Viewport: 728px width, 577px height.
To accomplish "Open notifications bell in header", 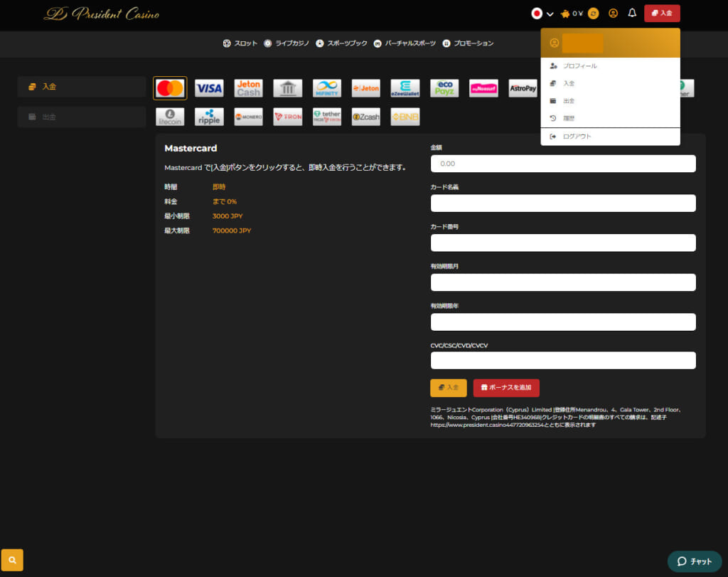I will 632,13.
